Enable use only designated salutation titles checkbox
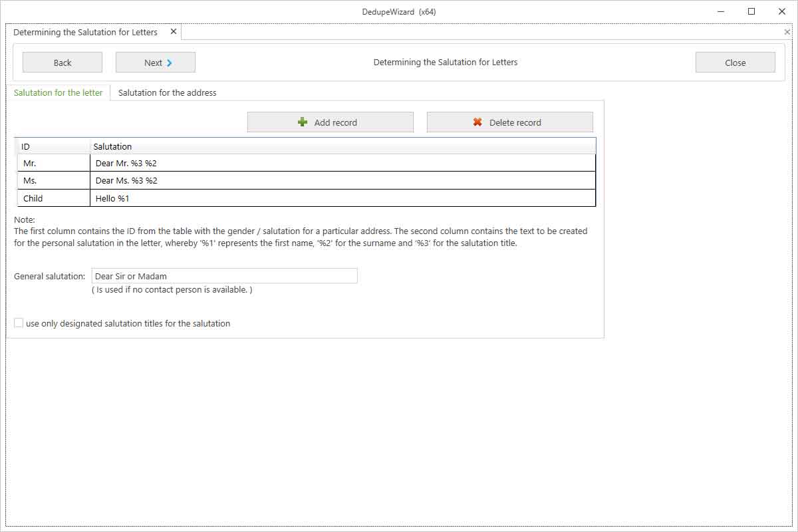 (x=19, y=323)
